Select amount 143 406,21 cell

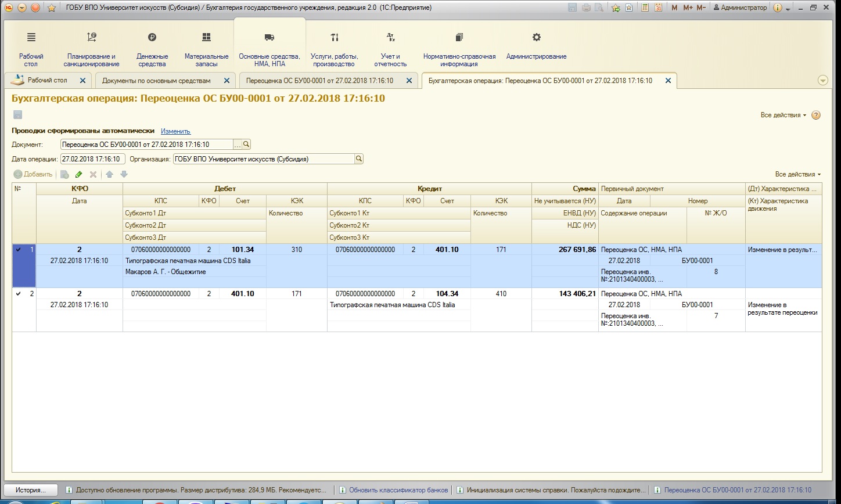click(565, 294)
